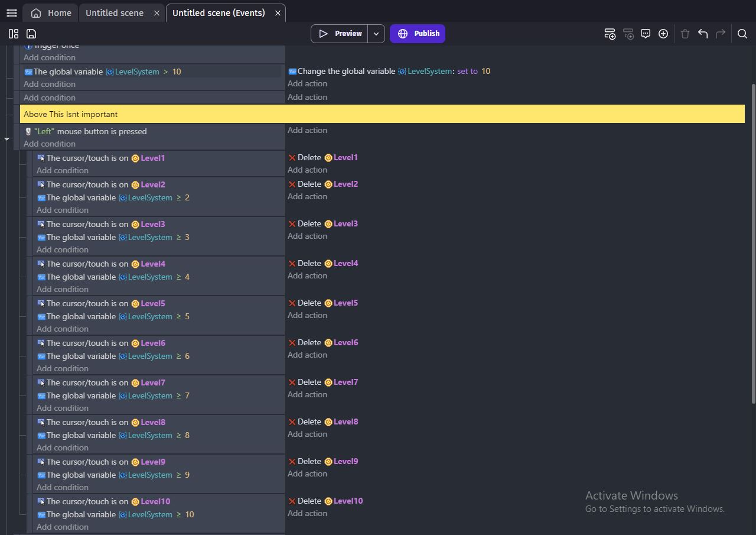Open the Project Manager panel icon
The image size is (756, 535).
click(x=14, y=34)
